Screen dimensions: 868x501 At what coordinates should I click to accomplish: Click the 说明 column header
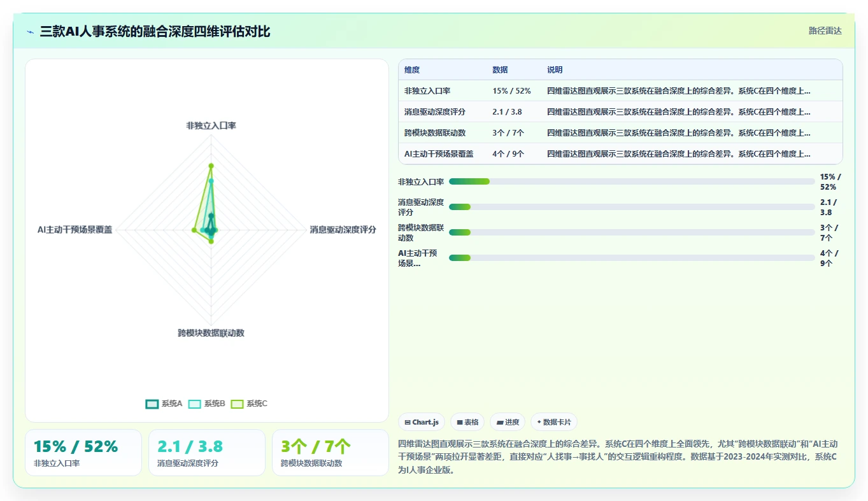click(555, 70)
